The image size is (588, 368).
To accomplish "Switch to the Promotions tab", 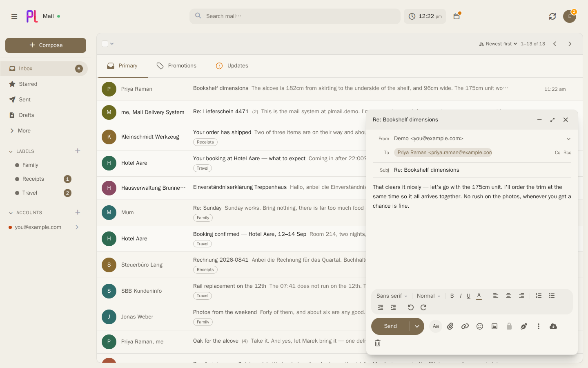I will (176, 66).
